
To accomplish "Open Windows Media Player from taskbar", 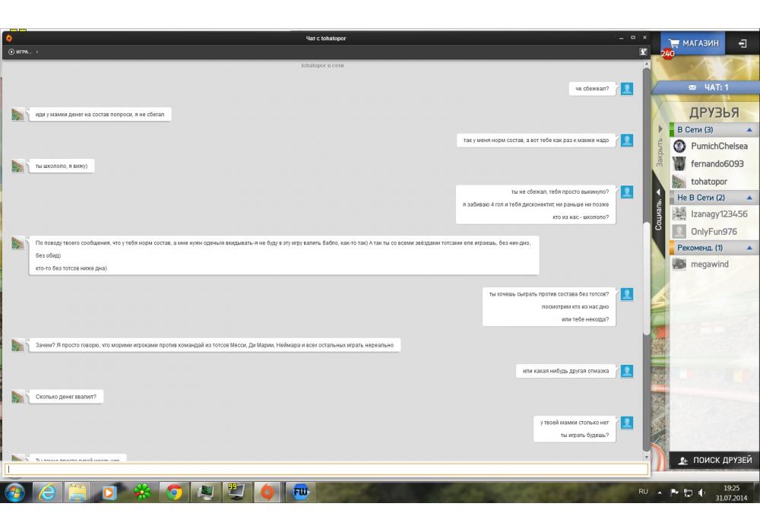I will tap(109, 492).
